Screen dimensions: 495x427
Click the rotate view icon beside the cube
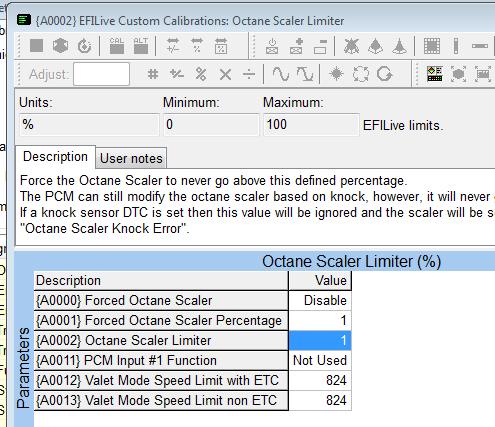click(84, 46)
